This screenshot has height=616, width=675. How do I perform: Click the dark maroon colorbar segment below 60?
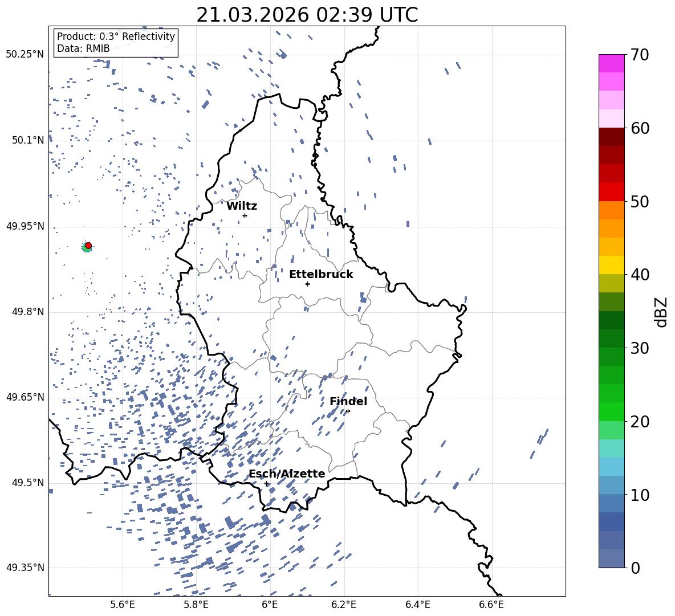click(612, 137)
